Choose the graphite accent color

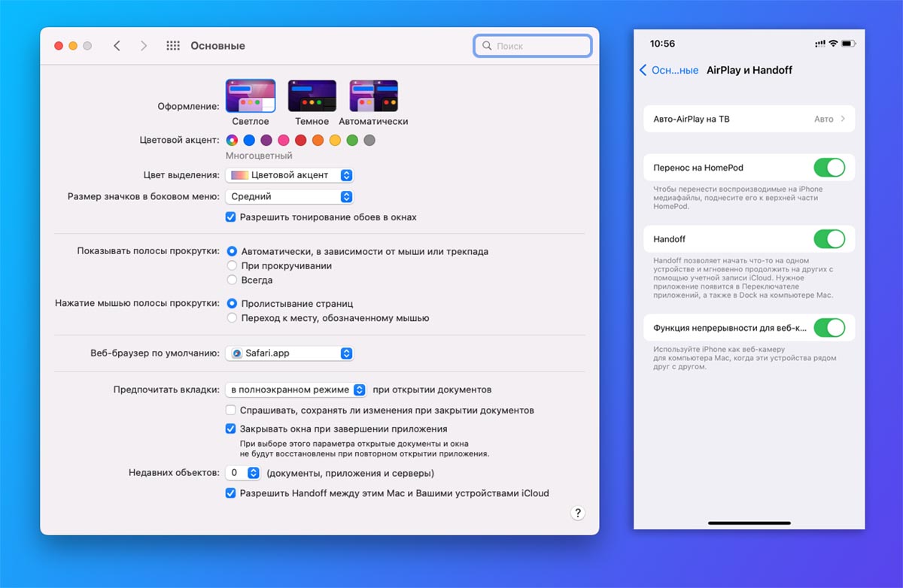click(x=369, y=140)
